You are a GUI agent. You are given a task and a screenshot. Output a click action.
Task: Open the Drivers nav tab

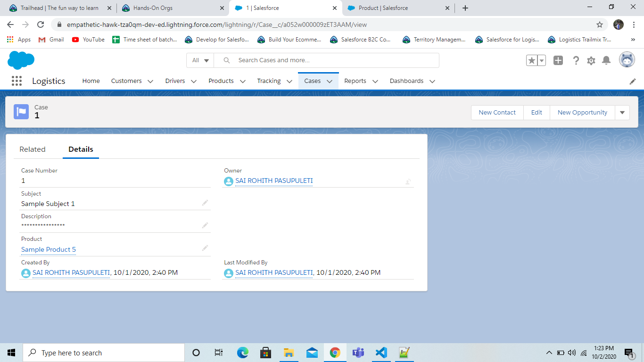(175, 81)
